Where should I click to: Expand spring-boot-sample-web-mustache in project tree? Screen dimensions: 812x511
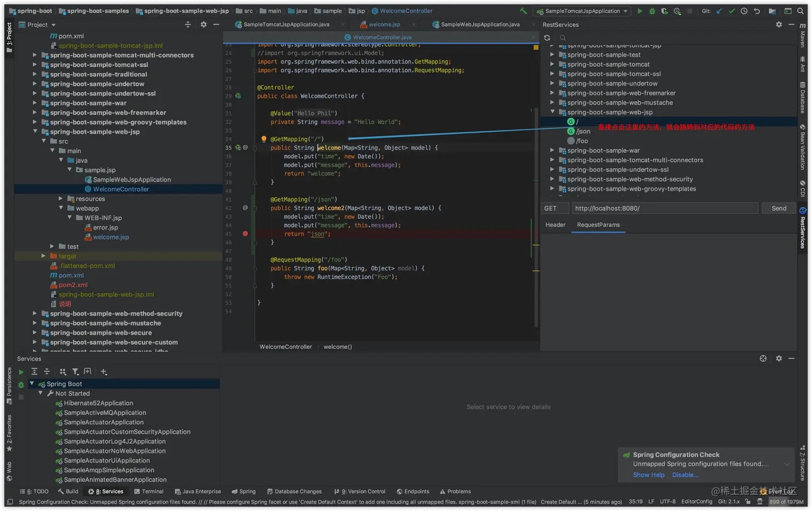click(x=35, y=323)
